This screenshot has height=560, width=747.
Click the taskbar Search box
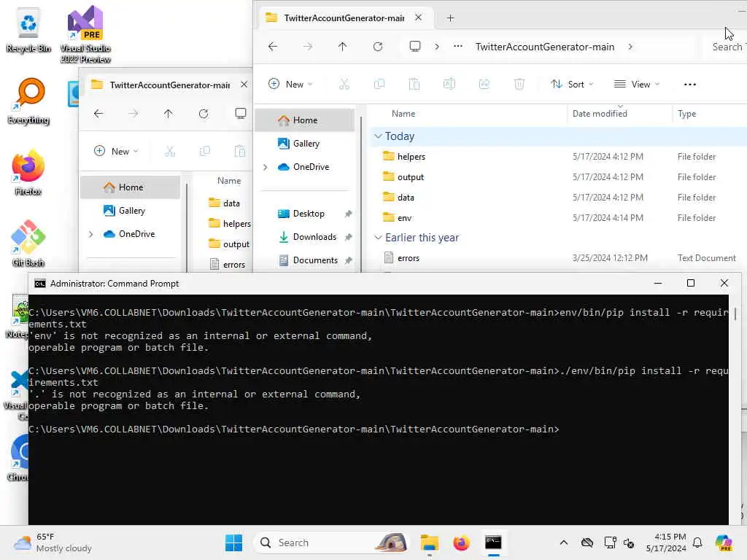click(x=332, y=542)
